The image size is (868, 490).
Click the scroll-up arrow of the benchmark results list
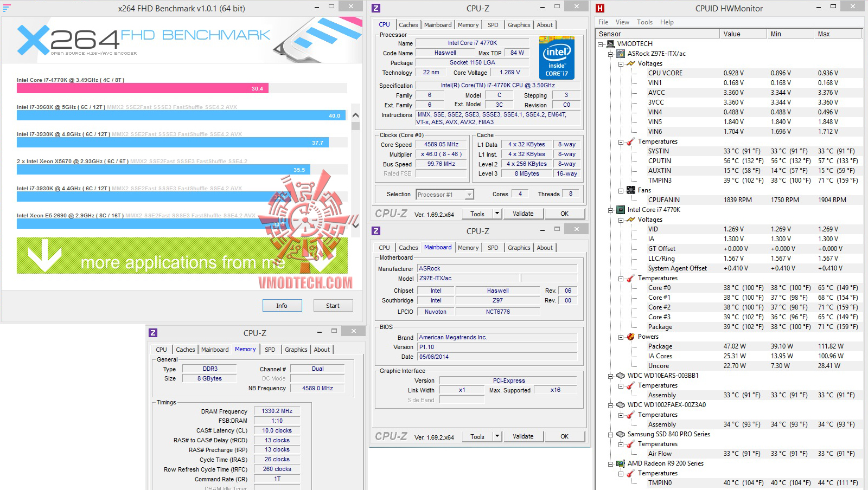(355, 115)
